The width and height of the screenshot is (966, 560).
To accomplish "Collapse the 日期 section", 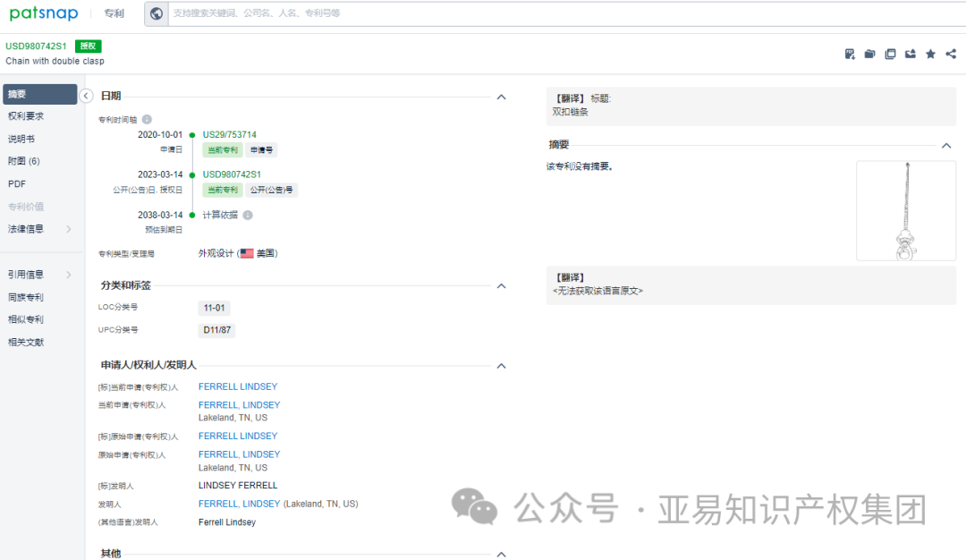I will click(501, 97).
